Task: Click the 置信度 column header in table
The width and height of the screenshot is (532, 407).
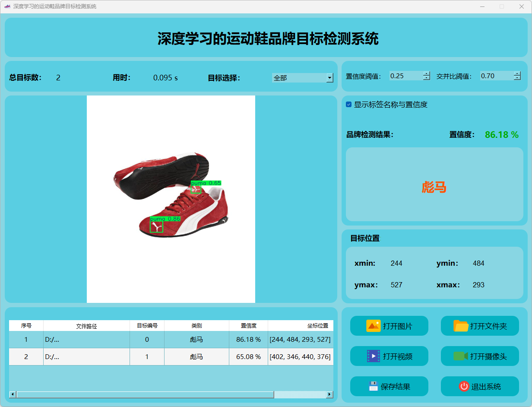Action: (x=248, y=326)
